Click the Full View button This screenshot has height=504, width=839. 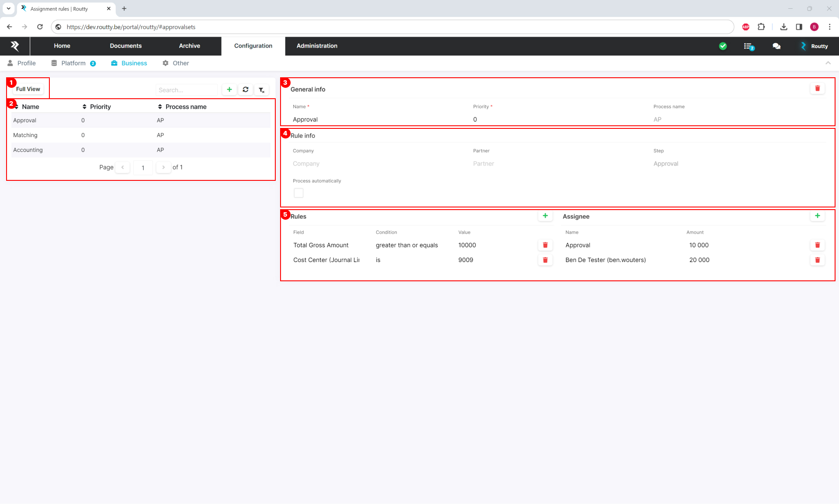tap(28, 89)
